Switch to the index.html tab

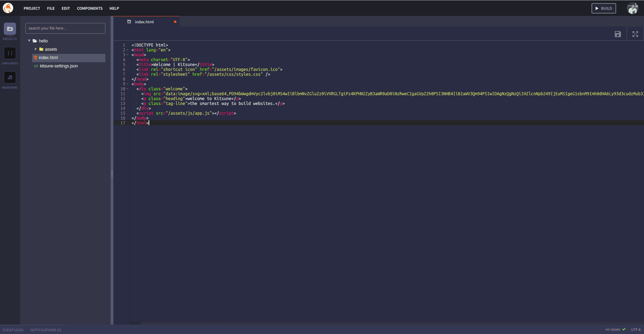[144, 22]
